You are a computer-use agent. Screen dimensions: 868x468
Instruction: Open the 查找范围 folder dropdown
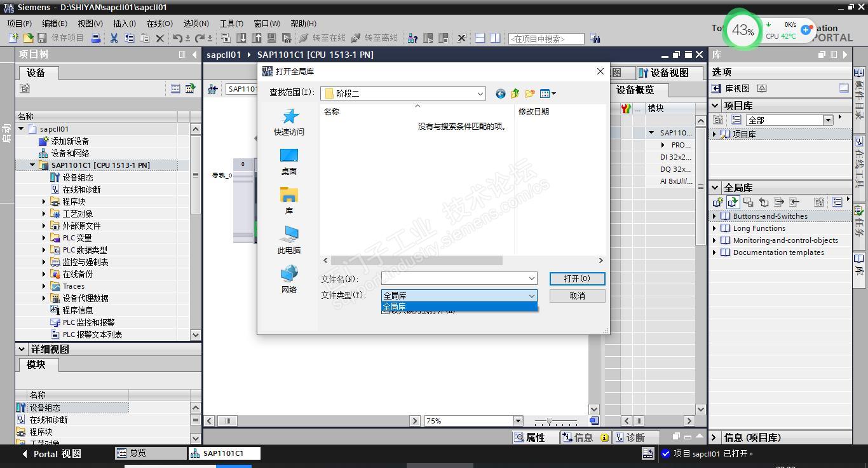(x=480, y=93)
